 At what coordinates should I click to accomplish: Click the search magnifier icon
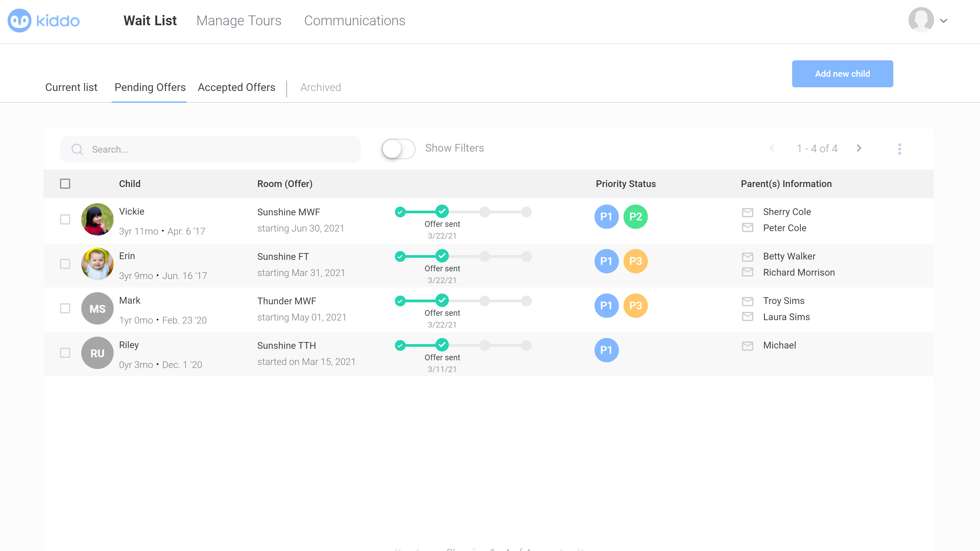[x=77, y=149]
